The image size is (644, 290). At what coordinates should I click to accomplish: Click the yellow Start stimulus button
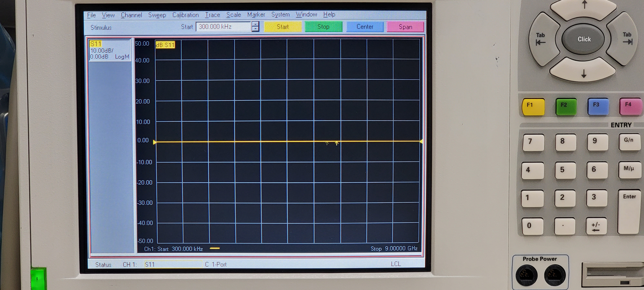(283, 27)
